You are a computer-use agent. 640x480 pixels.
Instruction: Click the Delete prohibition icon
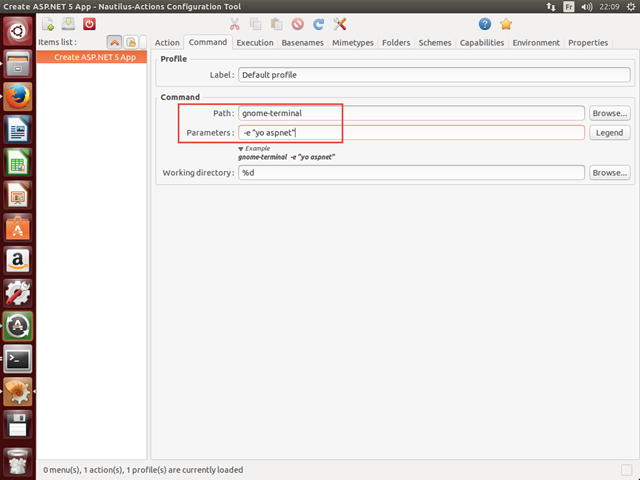pyautogui.click(x=298, y=24)
